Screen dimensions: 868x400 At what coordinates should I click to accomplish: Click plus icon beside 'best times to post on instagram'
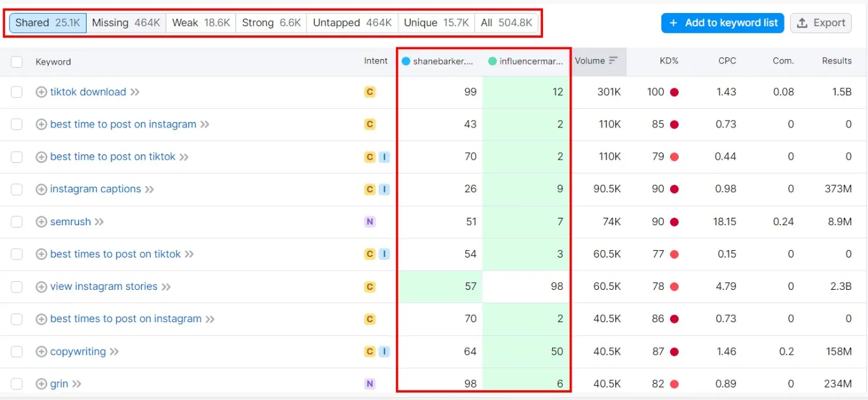click(41, 319)
